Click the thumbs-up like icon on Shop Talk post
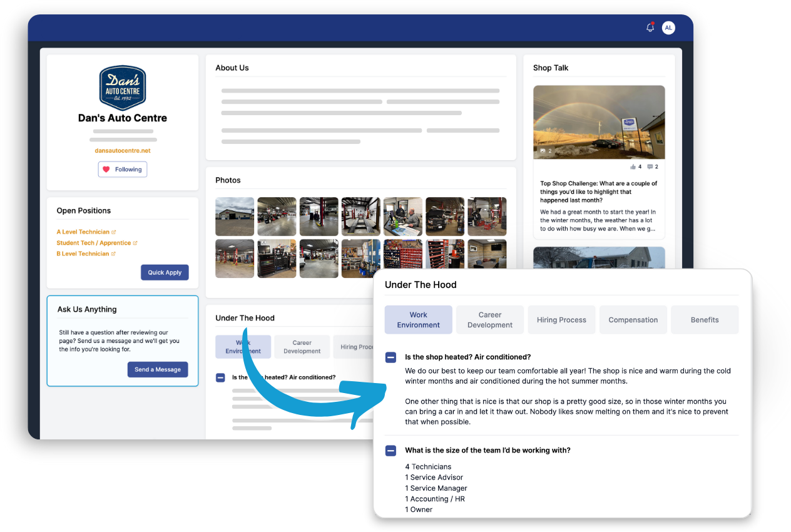This screenshot has width=791, height=532. coord(633,167)
